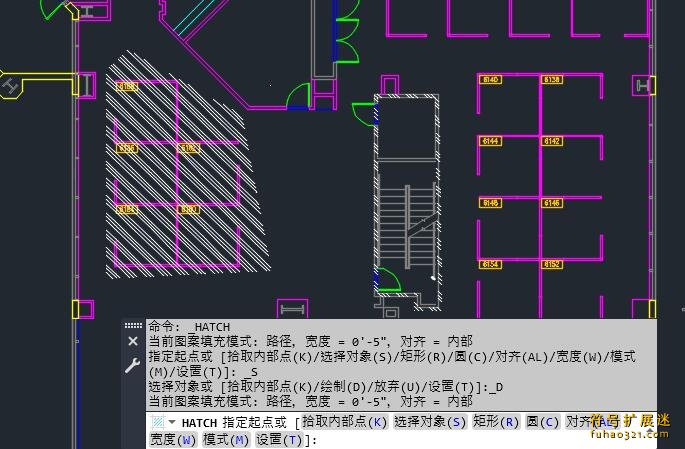Click the _HATCH line in command history
Image resolution: width=685 pixels, height=449 pixels.
[x=190, y=327]
